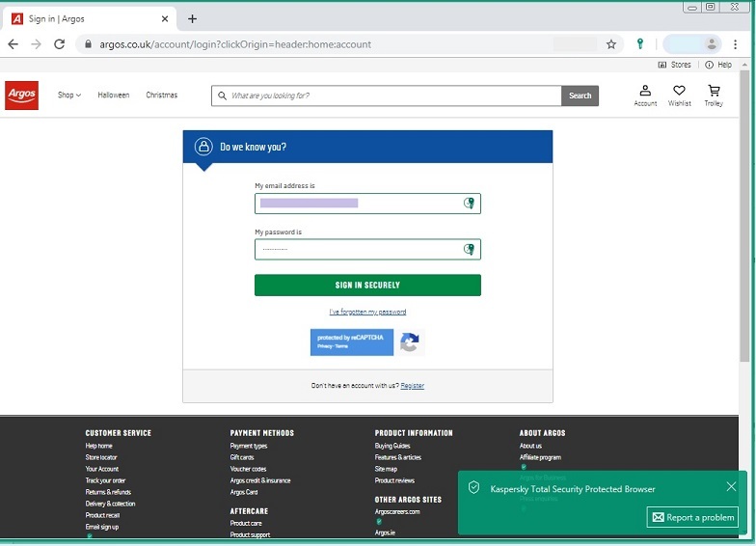Click Report a problem button
This screenshot has height=546, width=756.
(x=692, y=517)
